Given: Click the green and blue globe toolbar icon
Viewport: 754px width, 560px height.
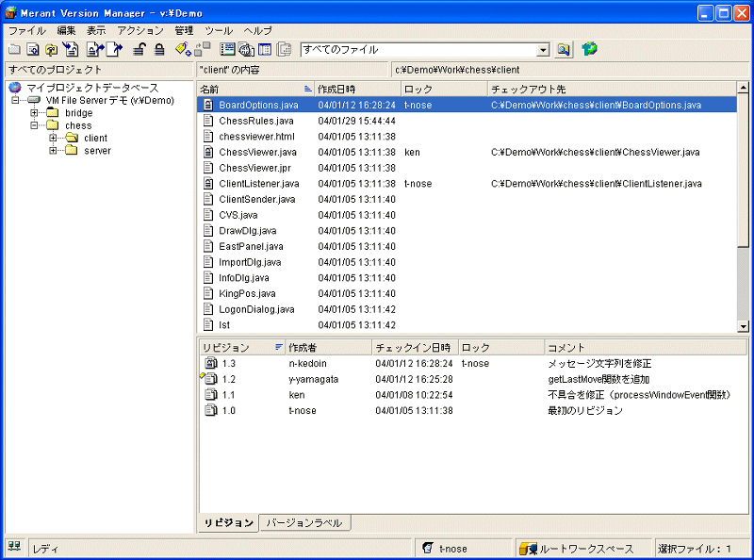Looking at the screenshot, I should (589, 49).
